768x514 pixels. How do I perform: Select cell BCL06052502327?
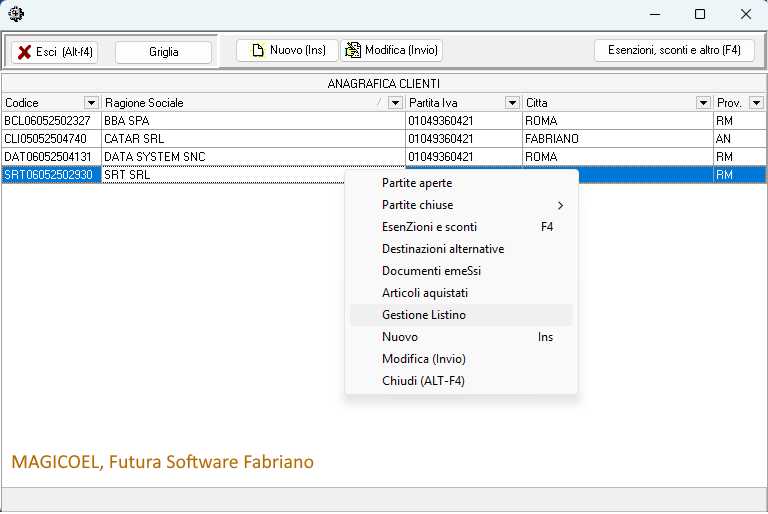point(51,121)
